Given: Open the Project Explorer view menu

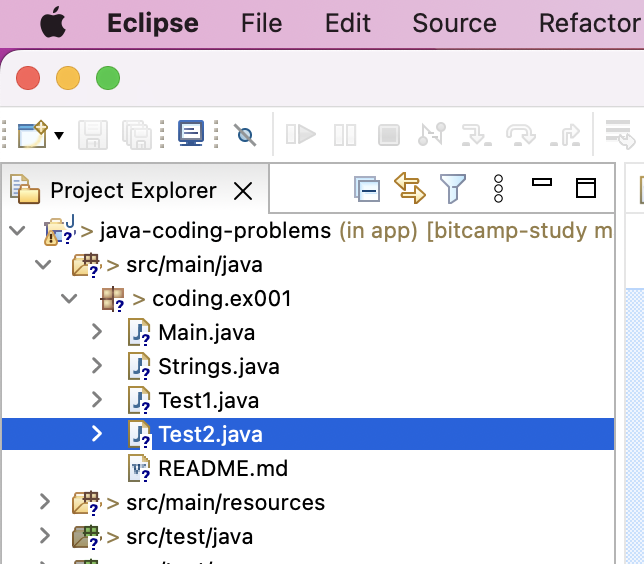Looking at the screenshot, I should [x=498, y=189].
